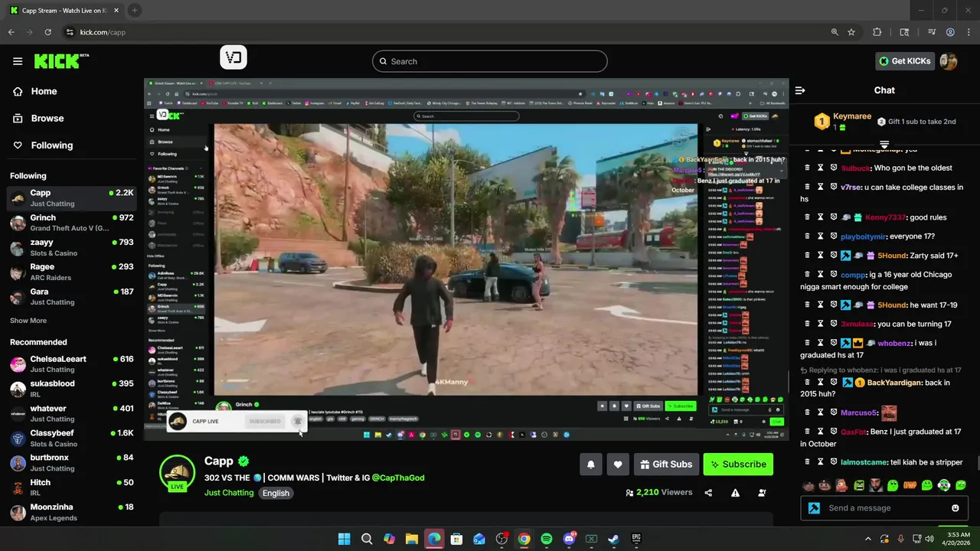Viewport: 980px width, 551px height.
Task: Open Discord from the taskbar
Action: coord(569,539)
